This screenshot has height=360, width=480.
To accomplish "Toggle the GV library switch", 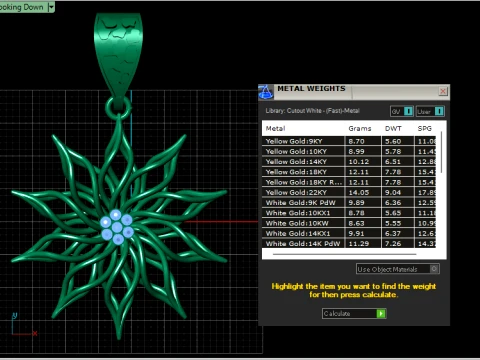I will [x=408, y=111].
